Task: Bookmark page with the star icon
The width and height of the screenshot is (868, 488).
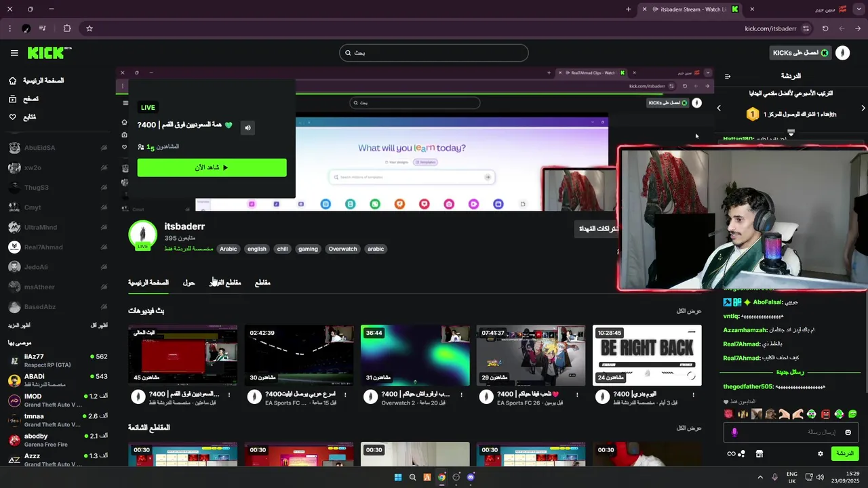Action: tap(90, 28)
